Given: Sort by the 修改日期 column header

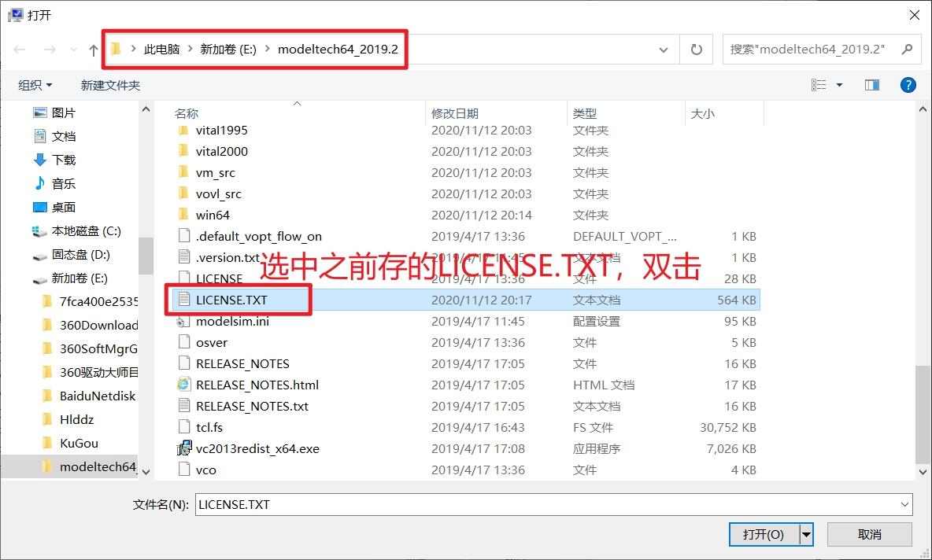Looking at the screenshot, I should tap(455, 113).
